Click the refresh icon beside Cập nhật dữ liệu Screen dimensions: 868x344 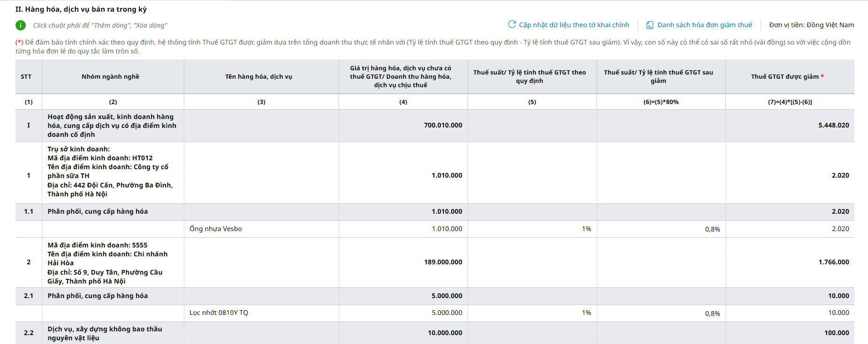(x=512, y=24)
